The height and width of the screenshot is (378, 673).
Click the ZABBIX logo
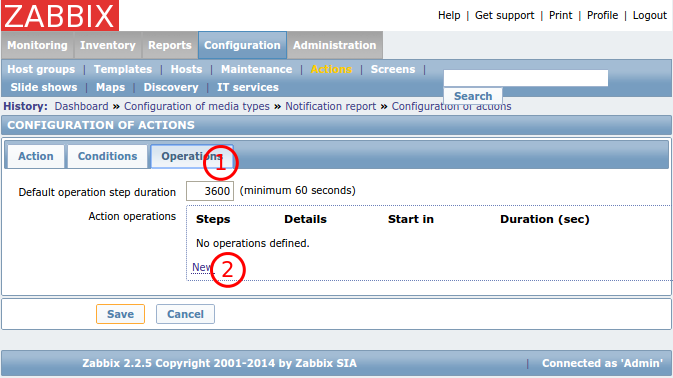(60, 15)
